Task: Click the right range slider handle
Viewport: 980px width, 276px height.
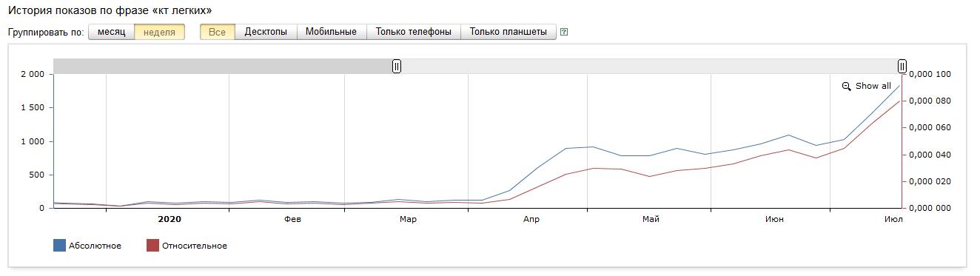Action: point(902,67)
